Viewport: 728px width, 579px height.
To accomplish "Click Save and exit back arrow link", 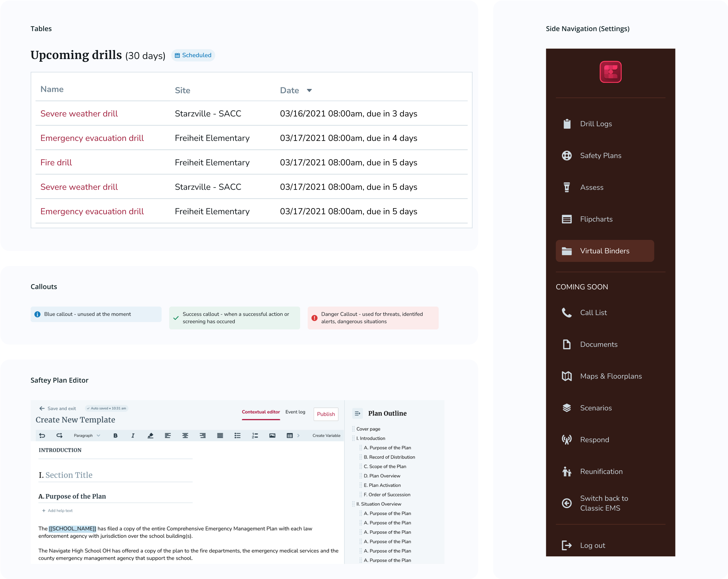I will [58, 409].
